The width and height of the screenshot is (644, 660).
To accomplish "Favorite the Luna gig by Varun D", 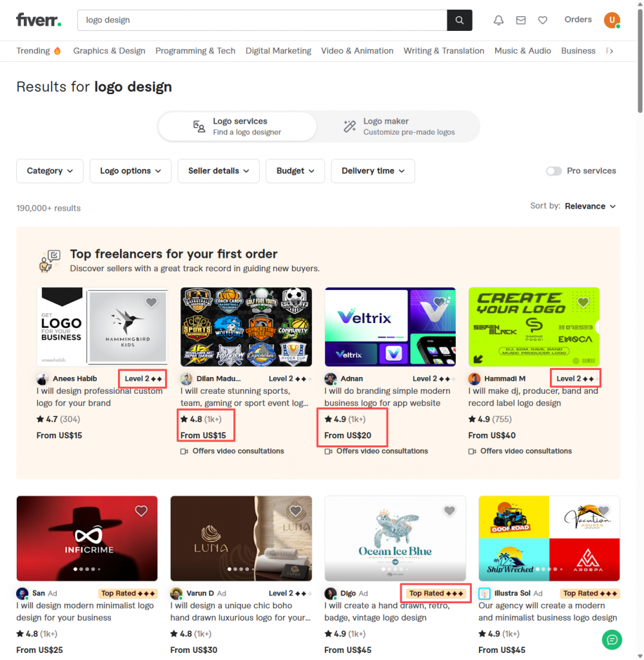I will pos(295,510).
